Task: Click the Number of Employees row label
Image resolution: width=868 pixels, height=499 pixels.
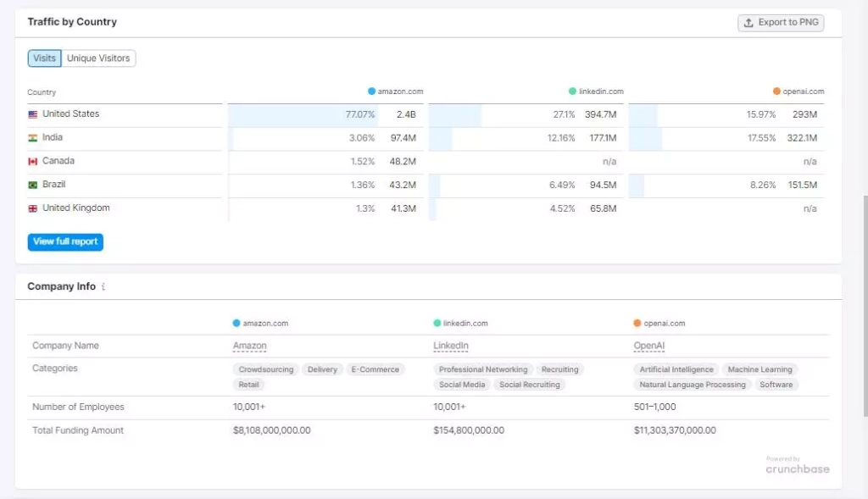Action: (78, 407)
